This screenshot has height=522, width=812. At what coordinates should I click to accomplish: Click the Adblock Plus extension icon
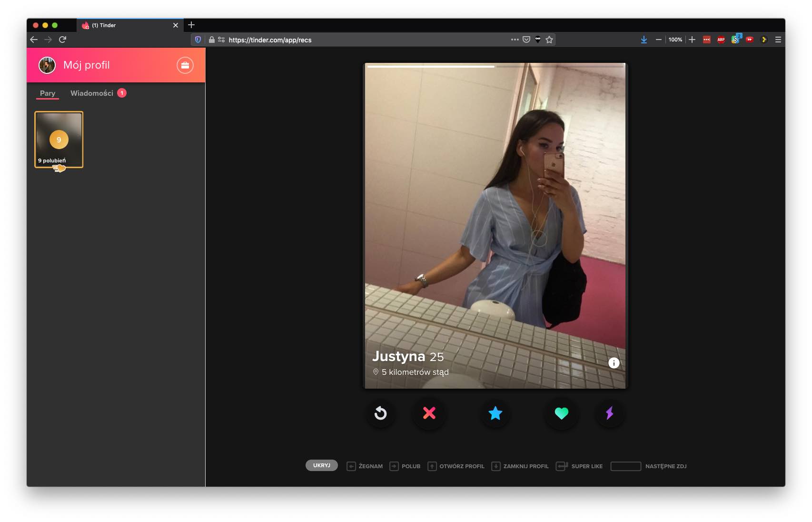click(x=721, y=40)
